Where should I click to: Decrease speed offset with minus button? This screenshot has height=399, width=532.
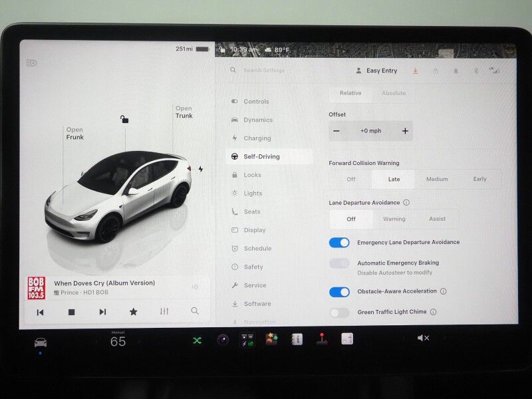pyautogui.click(x=336, y=131)
